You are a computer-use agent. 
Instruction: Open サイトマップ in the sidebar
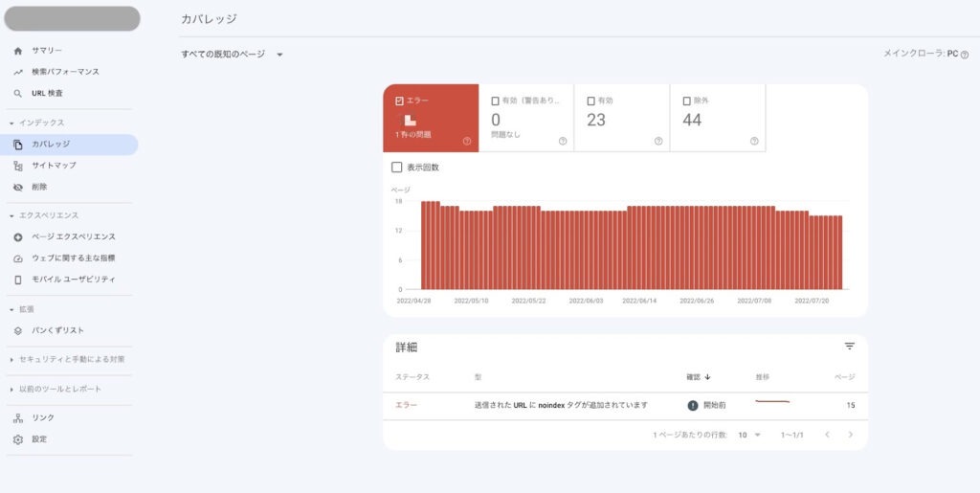point(54,166)
